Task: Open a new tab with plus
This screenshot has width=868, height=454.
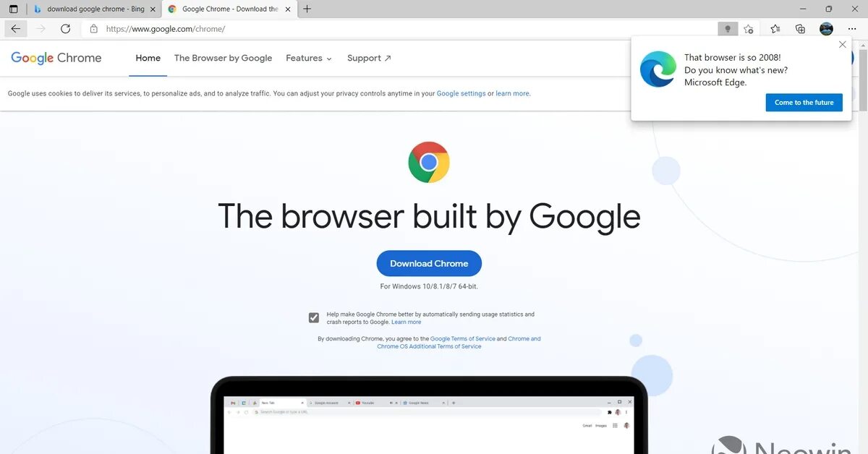Action: point(307,9)
